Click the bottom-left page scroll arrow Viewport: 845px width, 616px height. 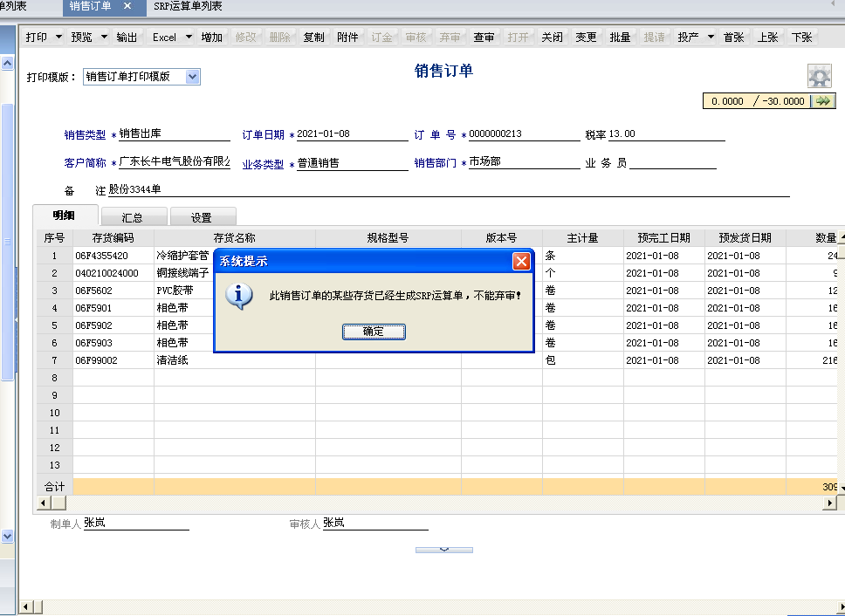pyautogui.click(x=24, y=606)
